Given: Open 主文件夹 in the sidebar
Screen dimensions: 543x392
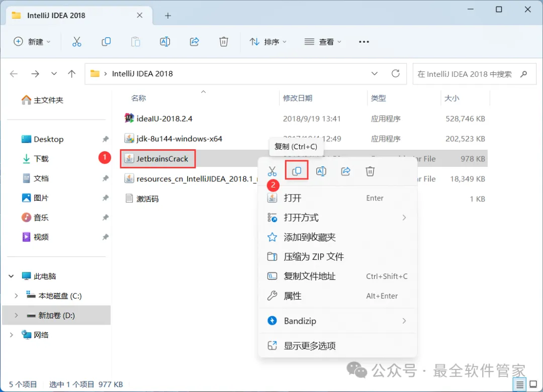Looking at the screenshot, I should click(42, 100).
